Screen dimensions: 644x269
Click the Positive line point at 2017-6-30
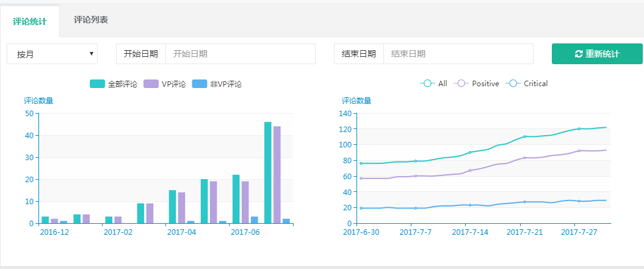pos(361,178)
